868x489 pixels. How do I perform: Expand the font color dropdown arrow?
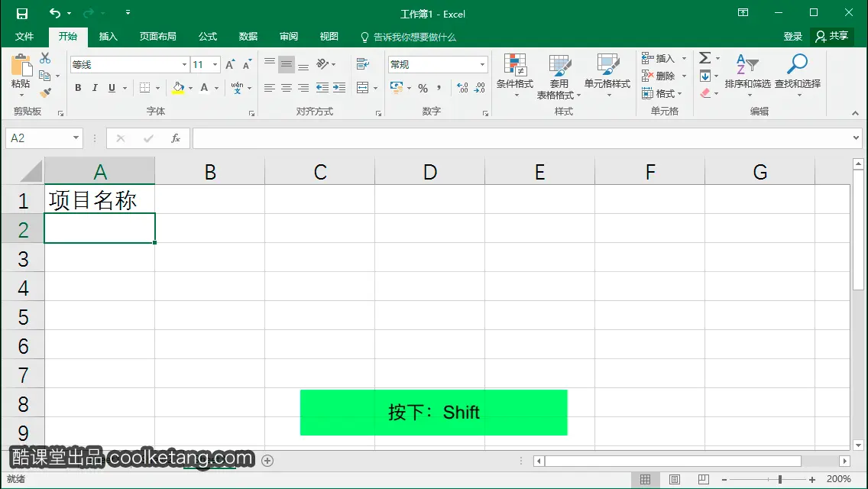click(x=216, y=88)
